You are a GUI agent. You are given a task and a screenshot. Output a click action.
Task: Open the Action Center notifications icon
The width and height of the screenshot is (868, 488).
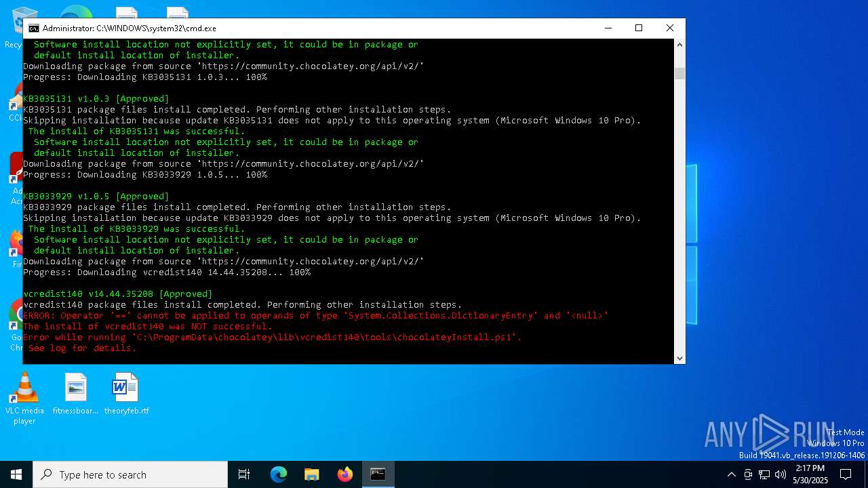pyautogui.click(x=846, y=474)
